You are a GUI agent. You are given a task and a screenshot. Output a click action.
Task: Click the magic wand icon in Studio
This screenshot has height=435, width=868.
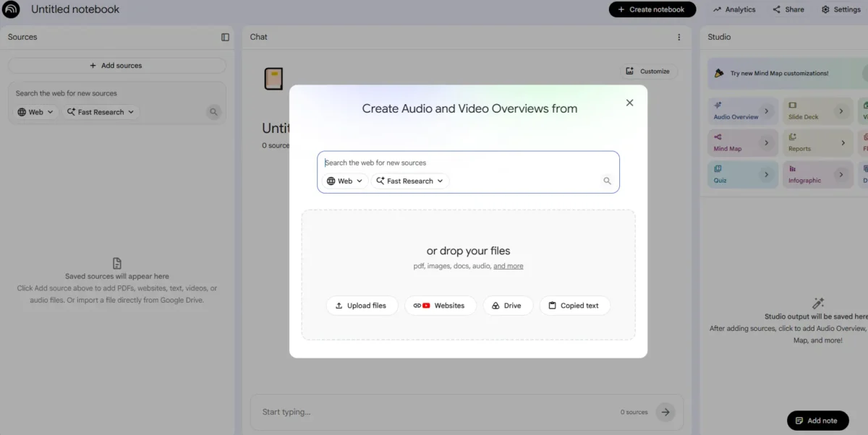(x=818, y=303)
